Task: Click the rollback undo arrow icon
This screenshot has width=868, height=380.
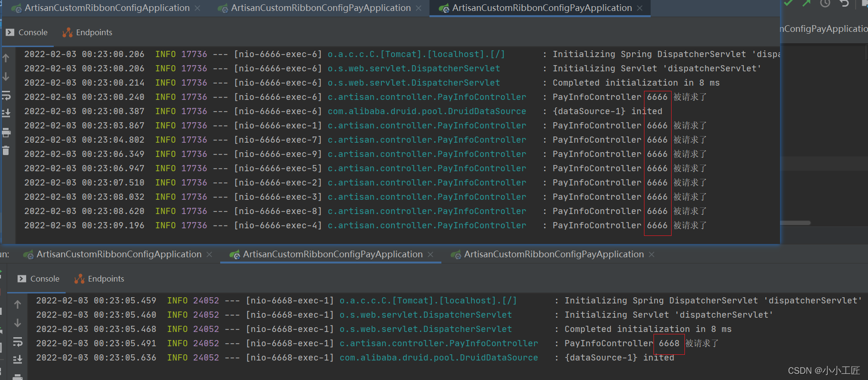Action: tap(844, 3)
